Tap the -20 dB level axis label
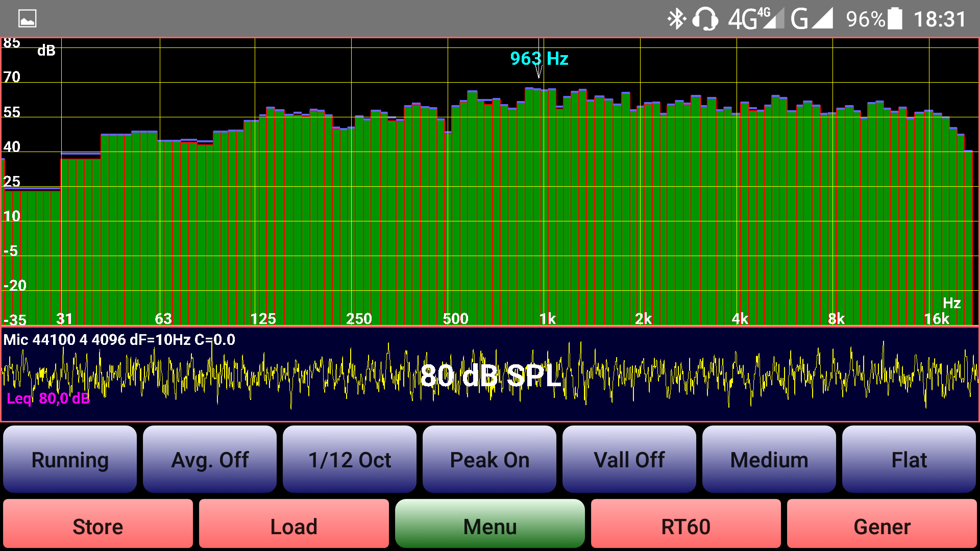This screenshot has height=551, width=980. click(15, 285)
